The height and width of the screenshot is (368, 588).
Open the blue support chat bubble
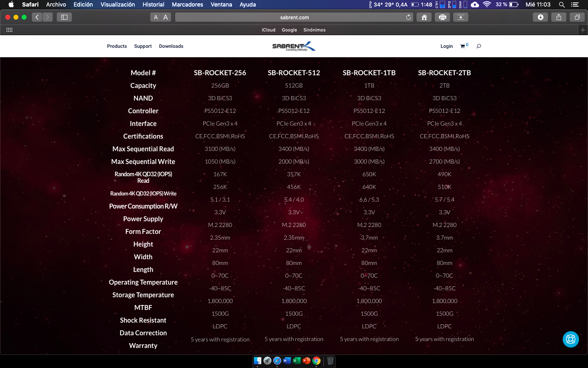click(570, 339)
